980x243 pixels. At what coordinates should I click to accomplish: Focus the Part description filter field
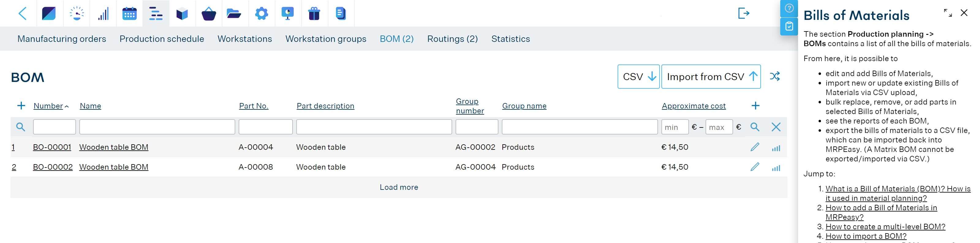click(374, 127)
